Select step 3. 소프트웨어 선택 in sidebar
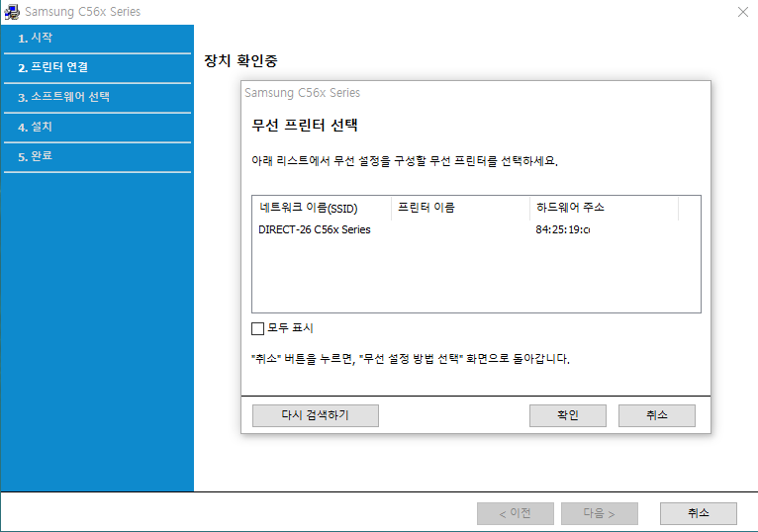The height and width of the screenshot is (532, 758). tap(97, 97)
